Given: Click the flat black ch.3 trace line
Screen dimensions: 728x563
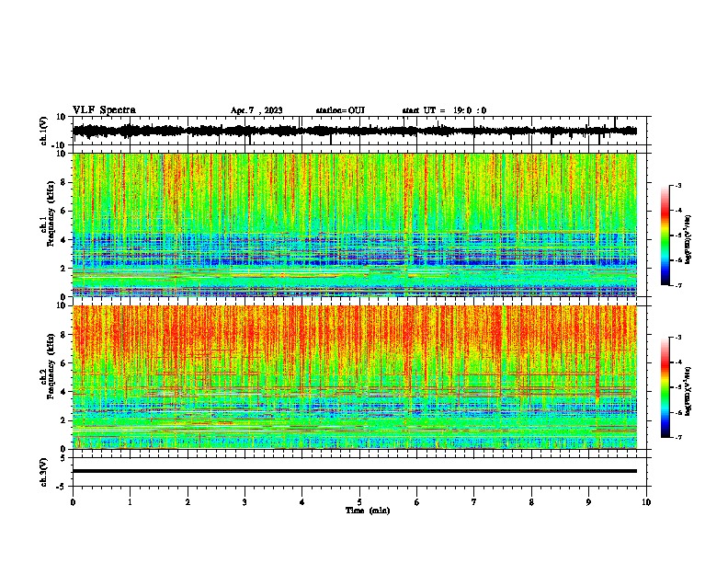Looking at the screenshot, I should (354, 471).
